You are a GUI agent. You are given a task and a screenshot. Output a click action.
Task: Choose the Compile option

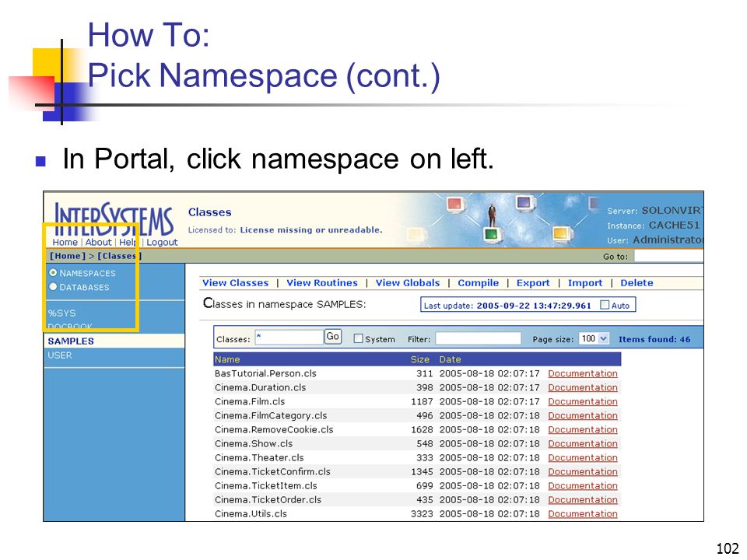[x=479, y=283]
